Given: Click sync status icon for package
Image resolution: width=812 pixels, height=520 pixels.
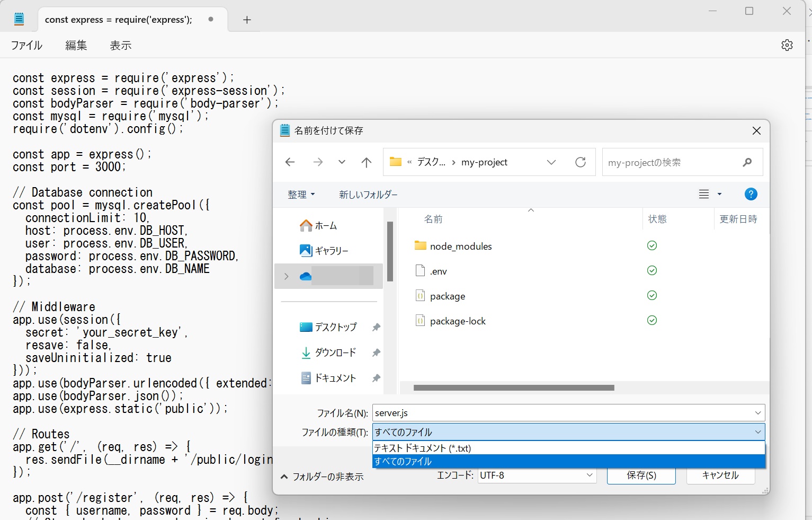Looking at the screenshot, I should click(x=652, y=295).
